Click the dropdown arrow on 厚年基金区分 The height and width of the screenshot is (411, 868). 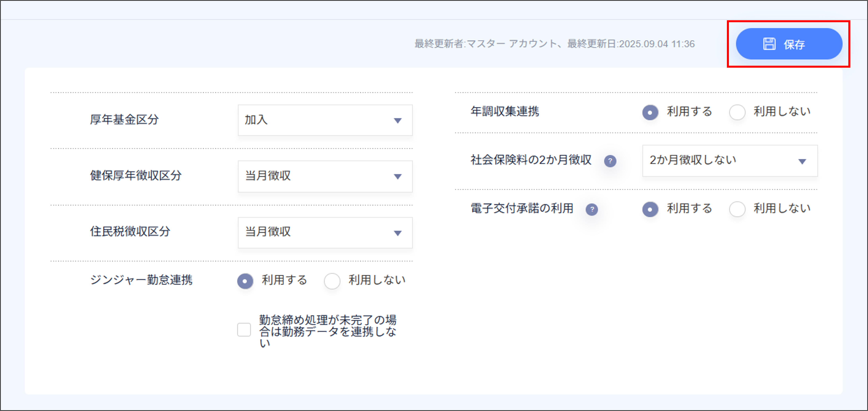pyautogui.click(x=399, y=120)
